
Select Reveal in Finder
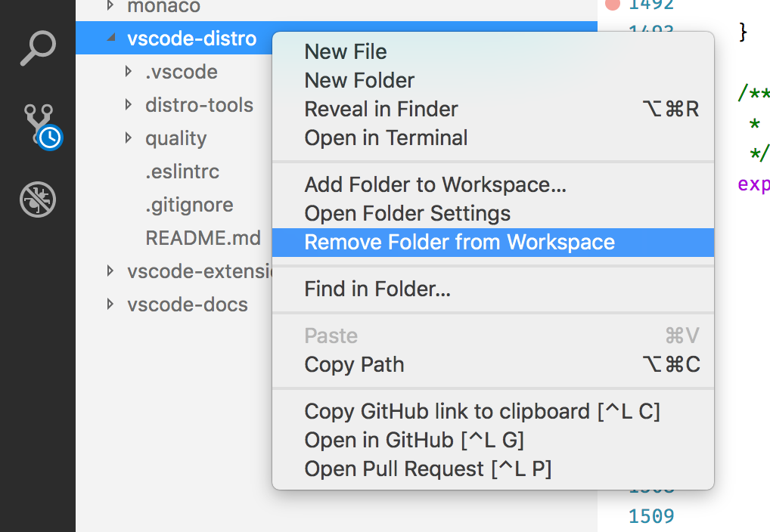pos(380,109)
